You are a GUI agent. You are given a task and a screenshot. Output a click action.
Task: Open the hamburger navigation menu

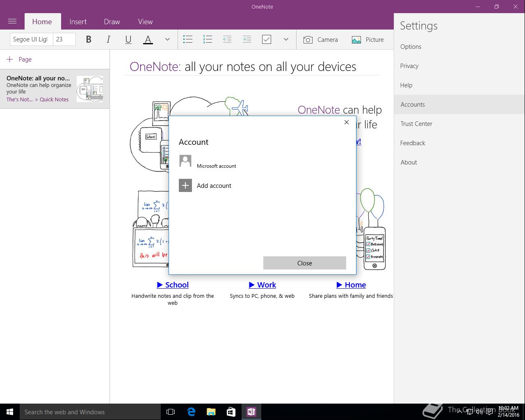pyautogui.click(x=12, y=21)
